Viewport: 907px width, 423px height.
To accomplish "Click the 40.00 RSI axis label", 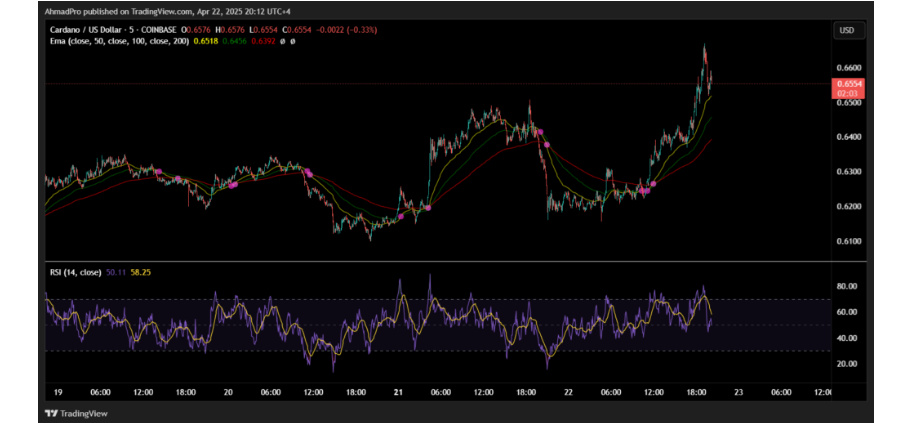I will pos(846,338).
